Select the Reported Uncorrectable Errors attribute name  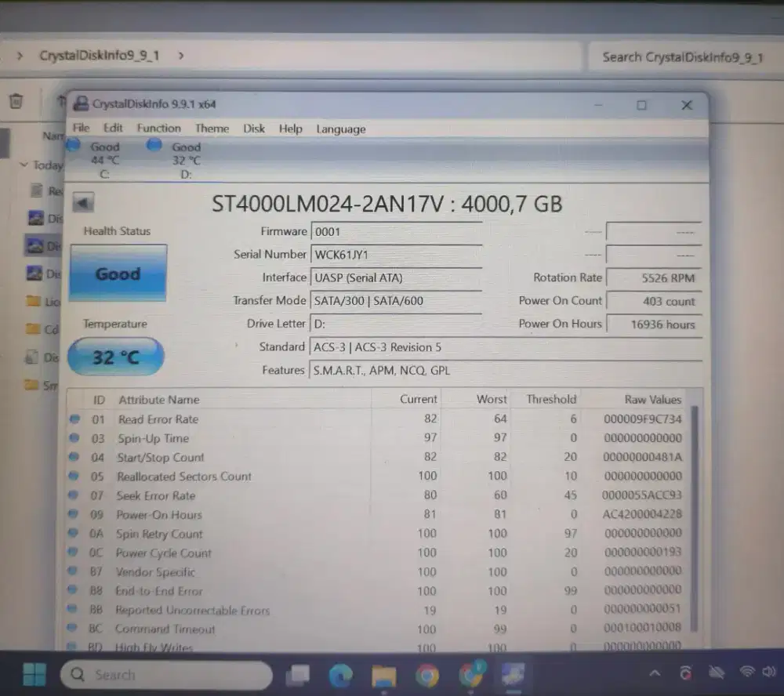193,610
